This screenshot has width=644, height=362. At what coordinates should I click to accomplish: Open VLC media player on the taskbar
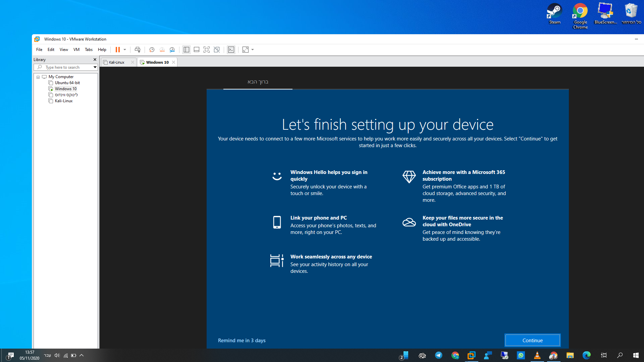[537, 355]
